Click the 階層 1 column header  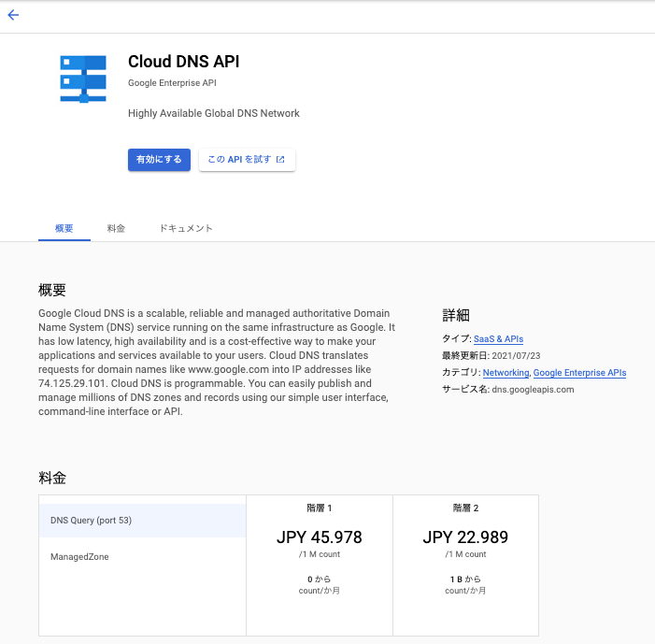tap(320, 508)
